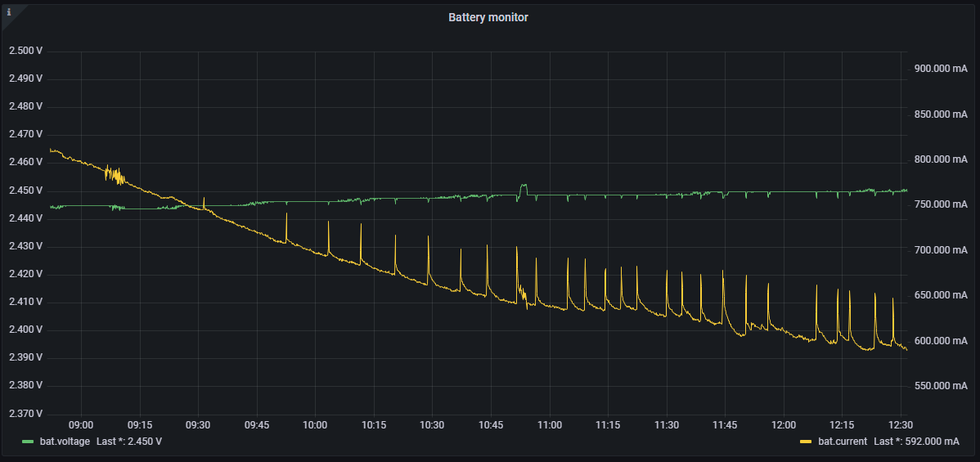Click the 2.450 V left axis tick label

(25, 191)
